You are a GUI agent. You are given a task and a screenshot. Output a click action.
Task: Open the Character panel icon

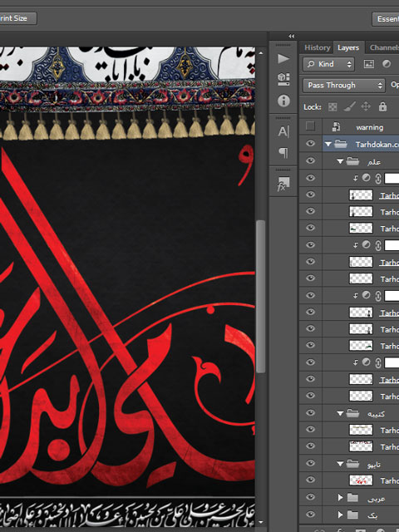click(x=283, y=131)
